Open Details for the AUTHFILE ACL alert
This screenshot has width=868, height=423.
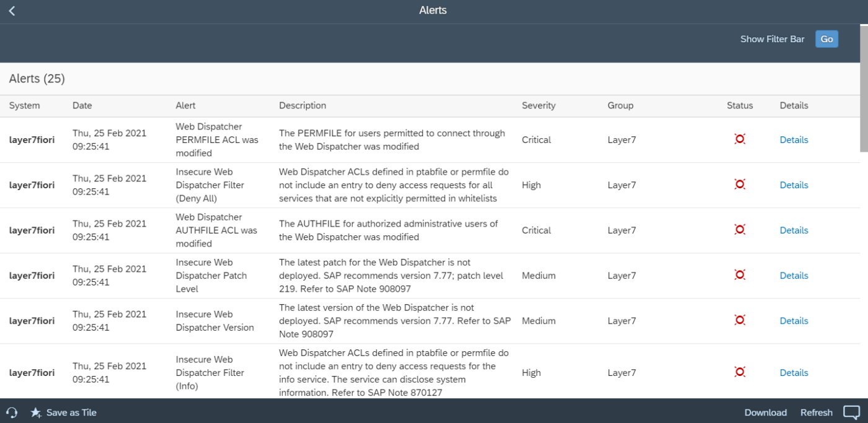(794, 230)
